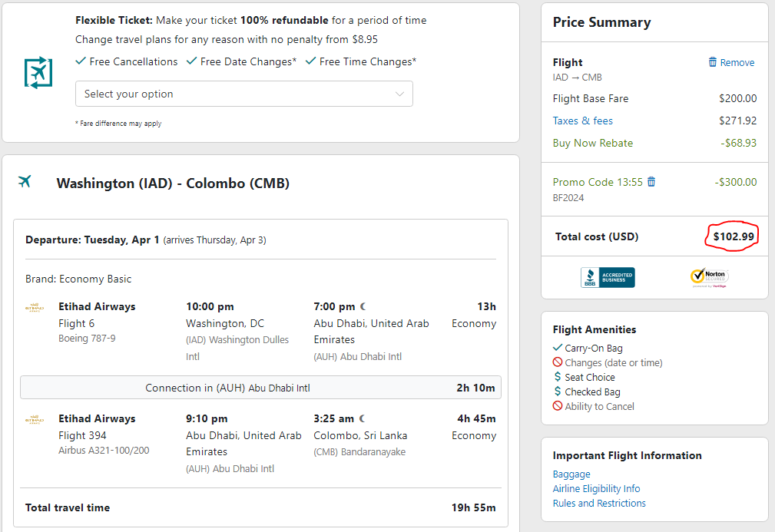Click the Etihad Airways logo for Flight 394
The height and width of the screenshot is (532, 775).
(x=35, y=419)
